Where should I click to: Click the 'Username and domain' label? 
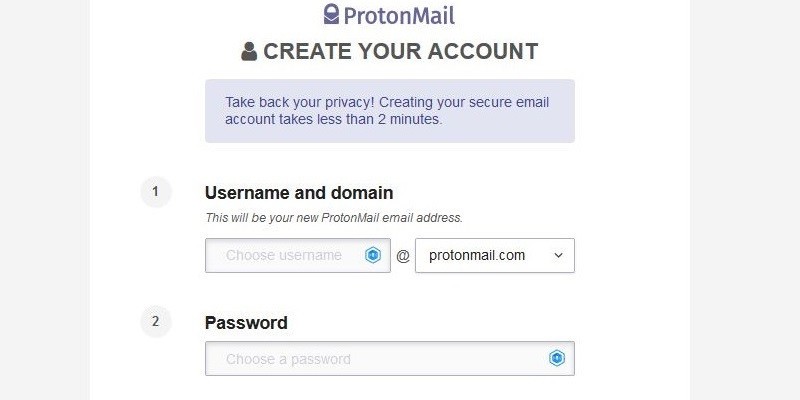click(299, 193)
